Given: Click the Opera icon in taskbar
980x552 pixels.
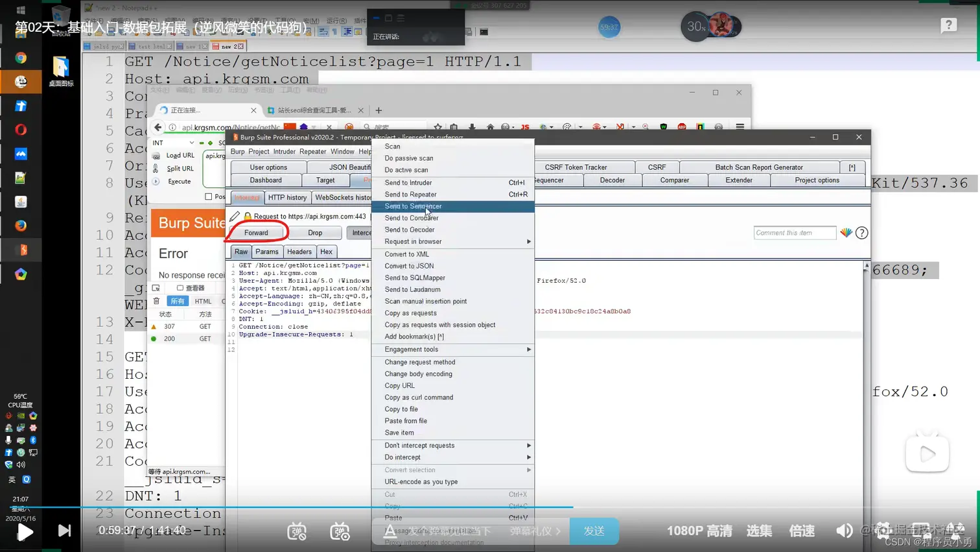Looking at the screenshot, I should (21, 130).
